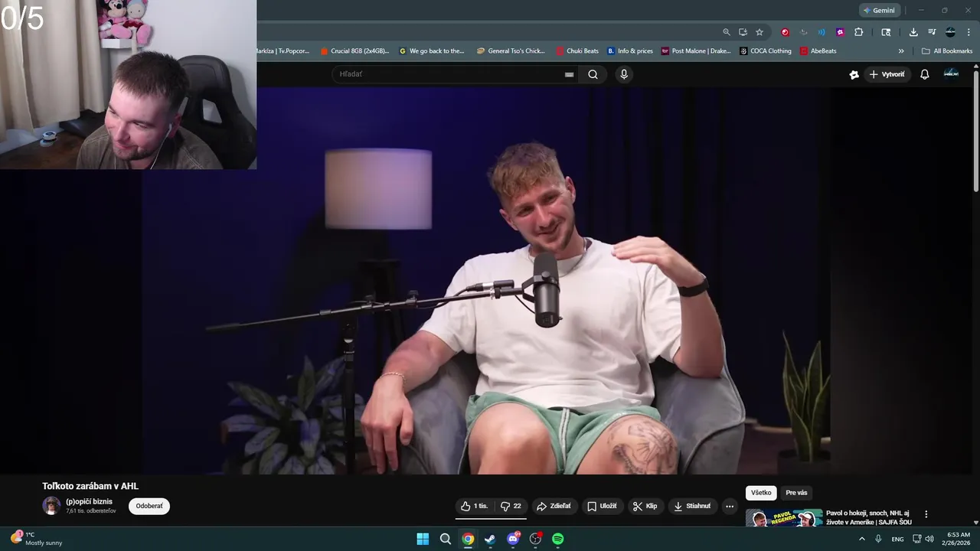
Task: Open the three-dot more actions menu under the video
Action: 730,506
